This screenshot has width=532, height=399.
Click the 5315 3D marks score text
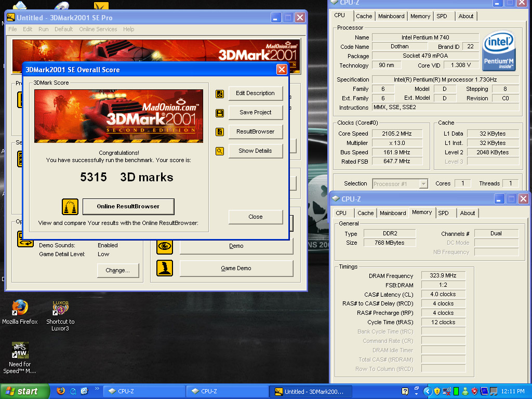tap(127, 177)
